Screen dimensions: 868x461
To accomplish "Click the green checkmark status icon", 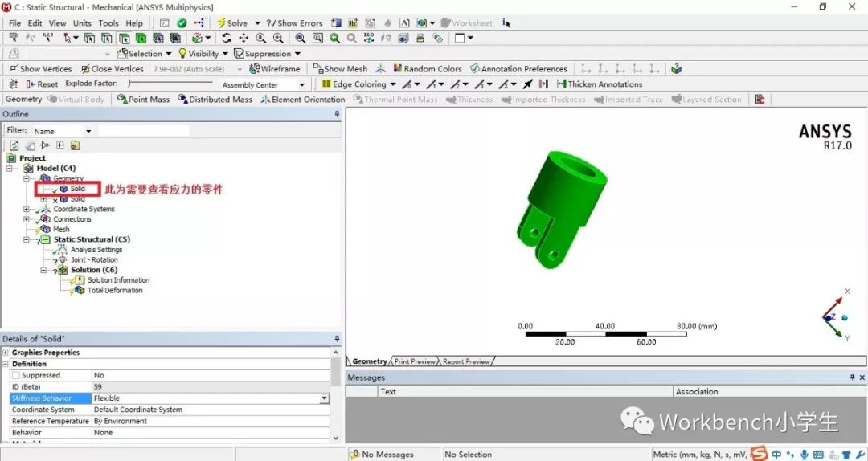I will coord(182,23).
